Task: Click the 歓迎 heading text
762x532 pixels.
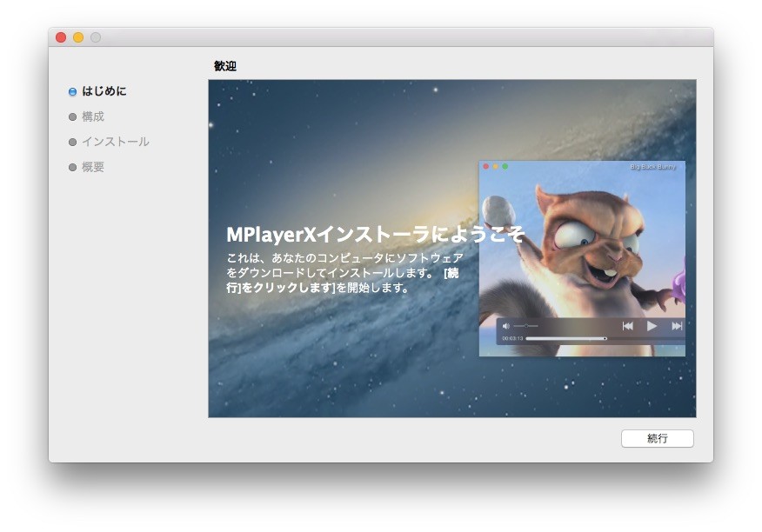Action: 225,65
